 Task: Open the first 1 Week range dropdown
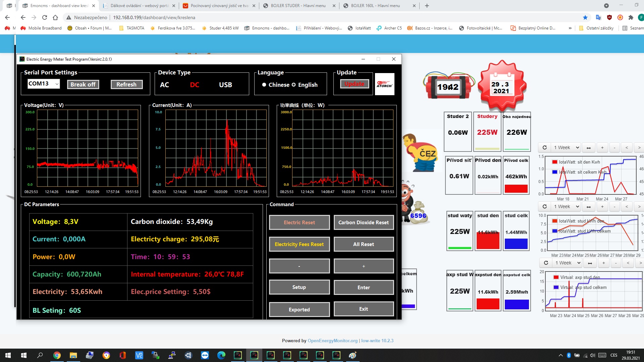[566, 147]
